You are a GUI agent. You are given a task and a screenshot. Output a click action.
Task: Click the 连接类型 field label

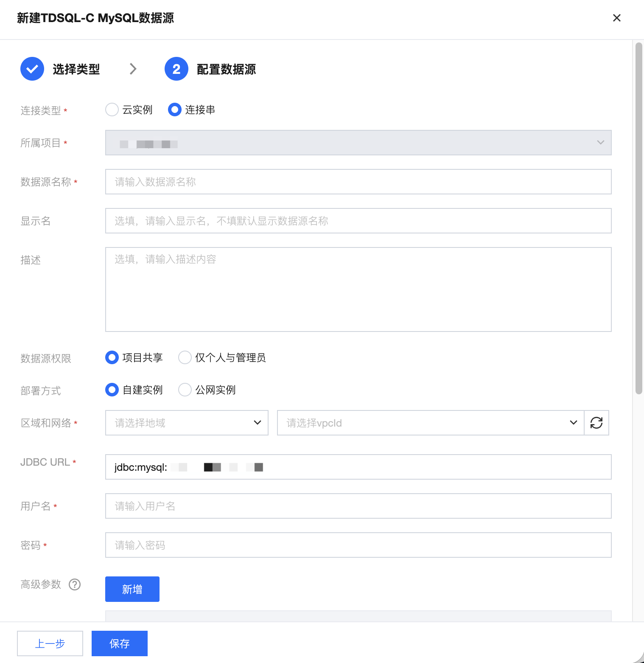click(x=41, y=111)
